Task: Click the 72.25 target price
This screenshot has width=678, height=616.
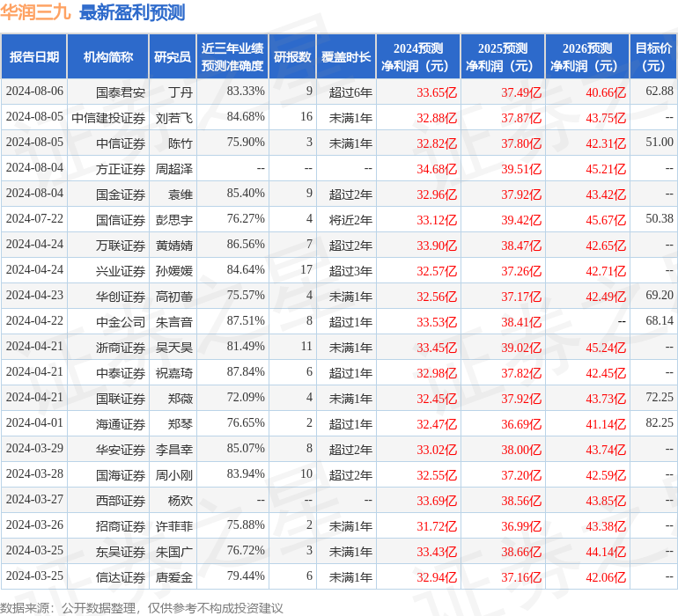Action: point(660,397)
